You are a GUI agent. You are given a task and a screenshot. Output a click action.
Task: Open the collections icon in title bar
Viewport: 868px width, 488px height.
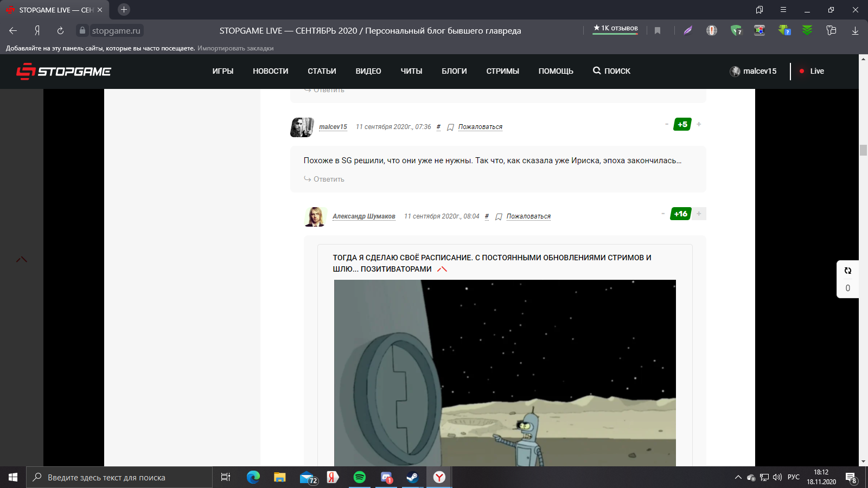coord(759,10)
